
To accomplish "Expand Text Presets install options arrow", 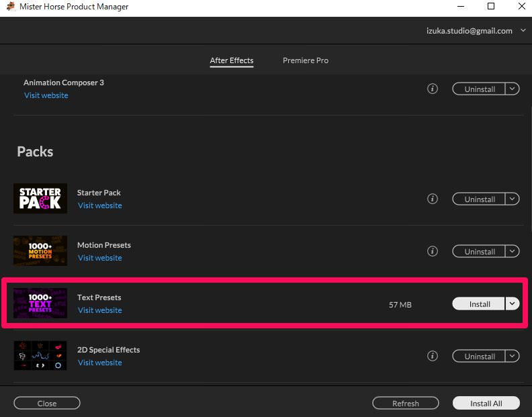I will click(x=513, y=304).
